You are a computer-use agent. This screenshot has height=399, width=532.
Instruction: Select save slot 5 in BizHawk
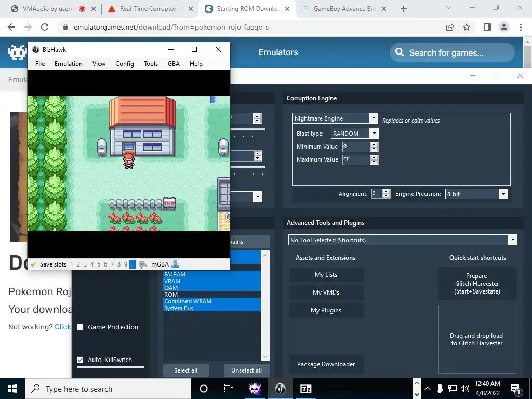pyautogui.click(x=99, y=264)
